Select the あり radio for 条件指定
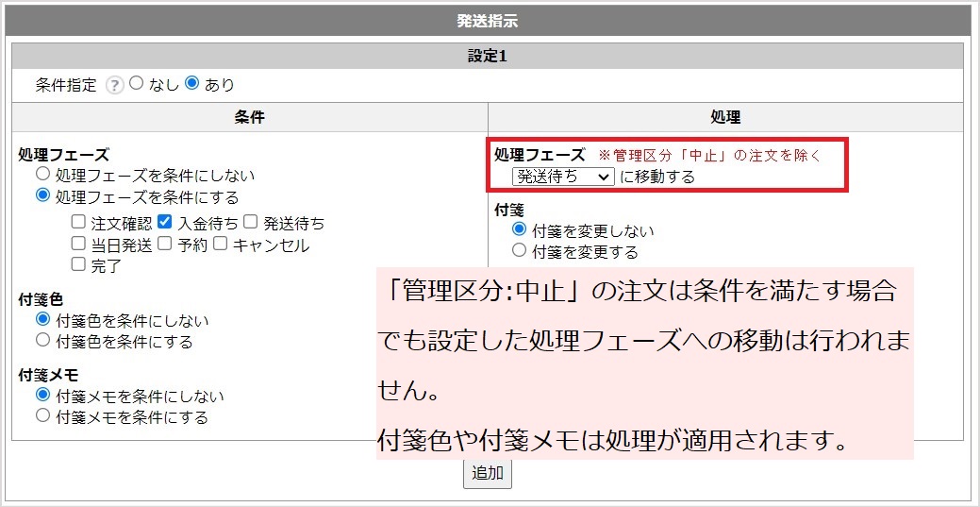Viewport: 980px width, 507px height. point(191,83)
